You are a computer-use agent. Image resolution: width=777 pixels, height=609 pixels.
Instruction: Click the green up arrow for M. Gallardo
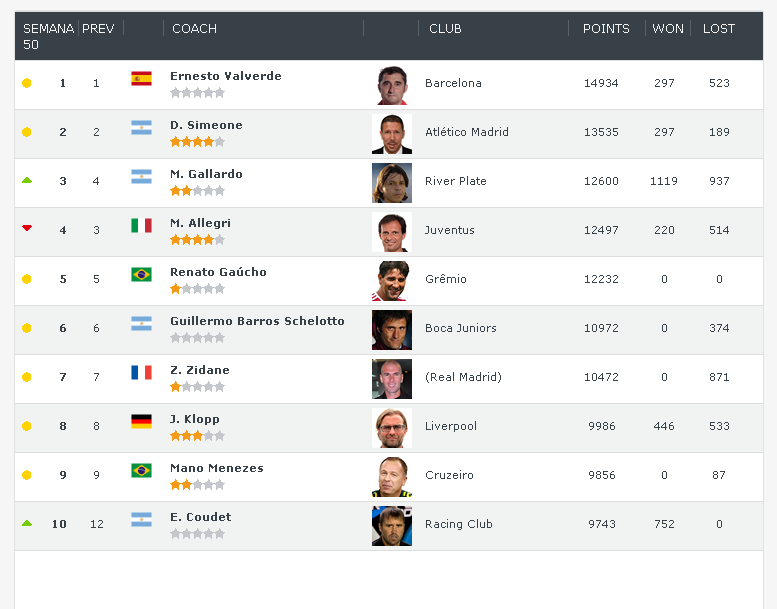point(27,180)
